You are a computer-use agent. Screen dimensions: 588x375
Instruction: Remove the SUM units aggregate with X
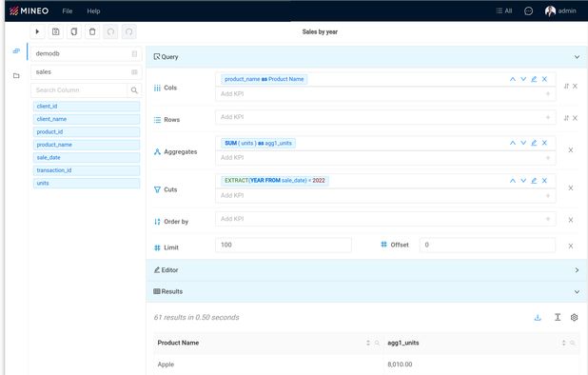(x=544, y=143)
